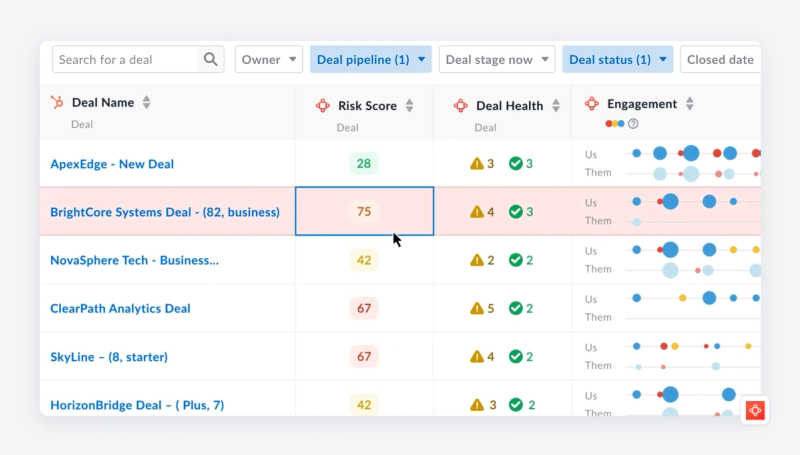Click ClearPath warning triangle icon

pyautogui.click(x=477, y=308)
